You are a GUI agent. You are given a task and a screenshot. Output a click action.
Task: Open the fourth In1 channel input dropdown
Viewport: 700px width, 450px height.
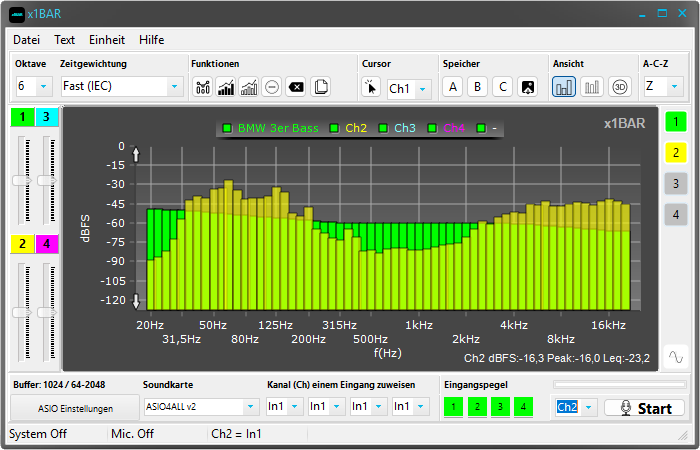pos(411,407)
